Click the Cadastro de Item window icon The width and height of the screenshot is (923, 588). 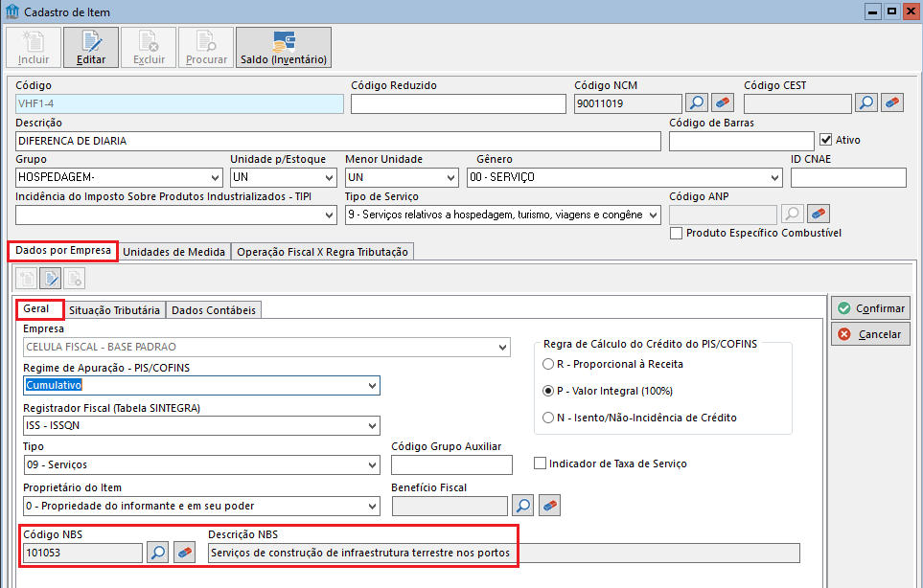coord(12,11)
